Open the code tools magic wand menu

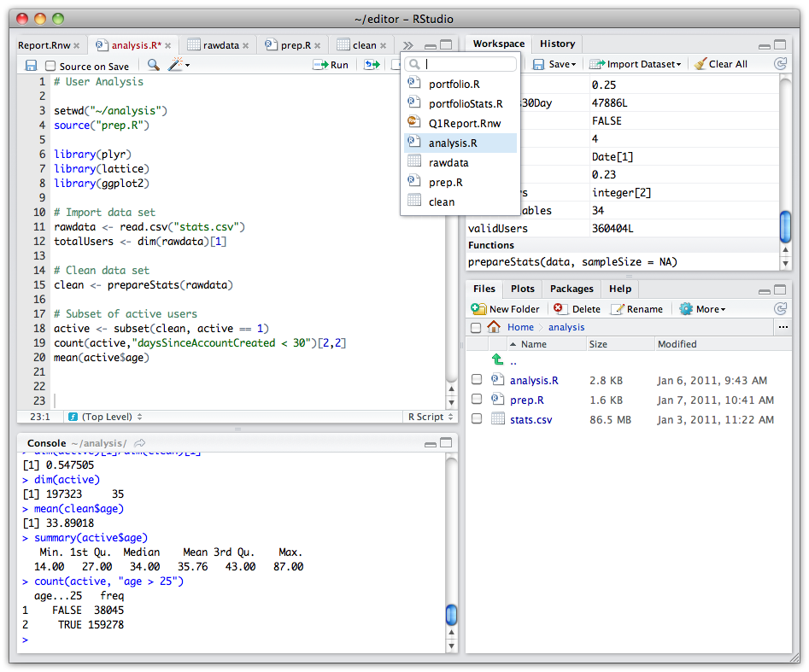tap(179, 65)
